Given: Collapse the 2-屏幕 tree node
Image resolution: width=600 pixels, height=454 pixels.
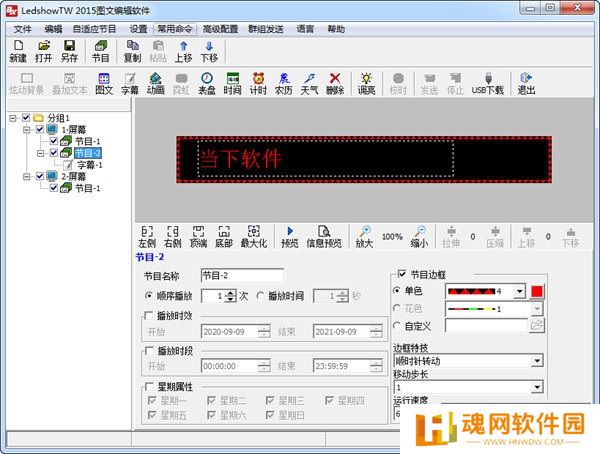Looking at the screenshot, I should (27, 176).
